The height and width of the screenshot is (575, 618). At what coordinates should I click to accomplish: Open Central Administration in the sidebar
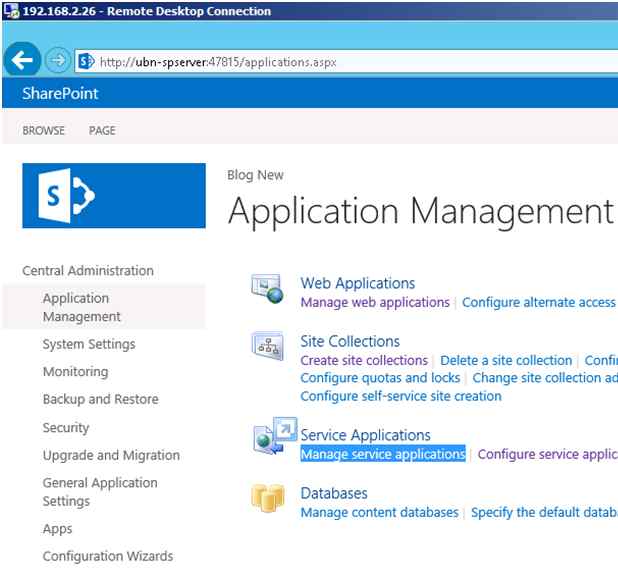tap(88, 270)
